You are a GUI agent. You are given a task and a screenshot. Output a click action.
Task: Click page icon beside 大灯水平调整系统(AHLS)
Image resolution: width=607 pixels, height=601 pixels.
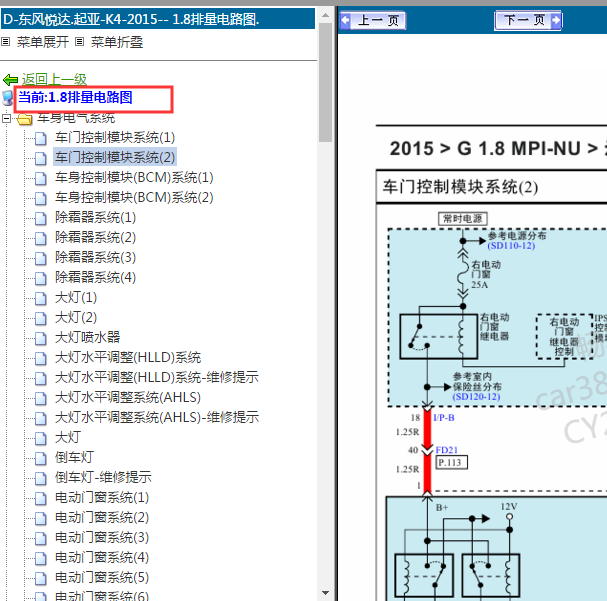[x=41, y=398]
